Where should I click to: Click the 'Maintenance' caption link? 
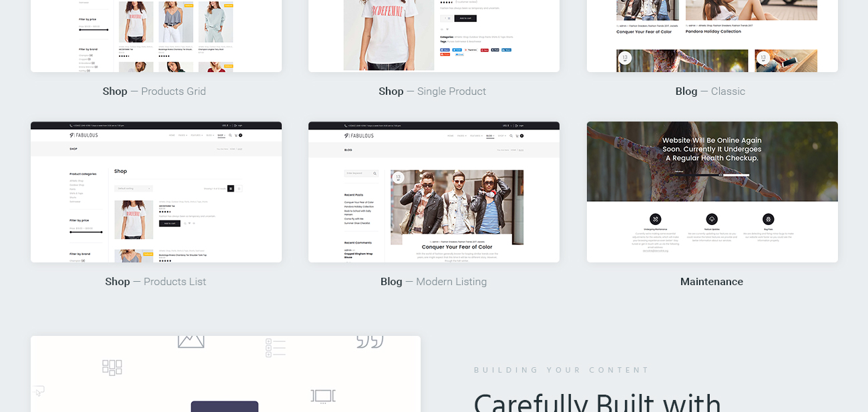[712, 282]
